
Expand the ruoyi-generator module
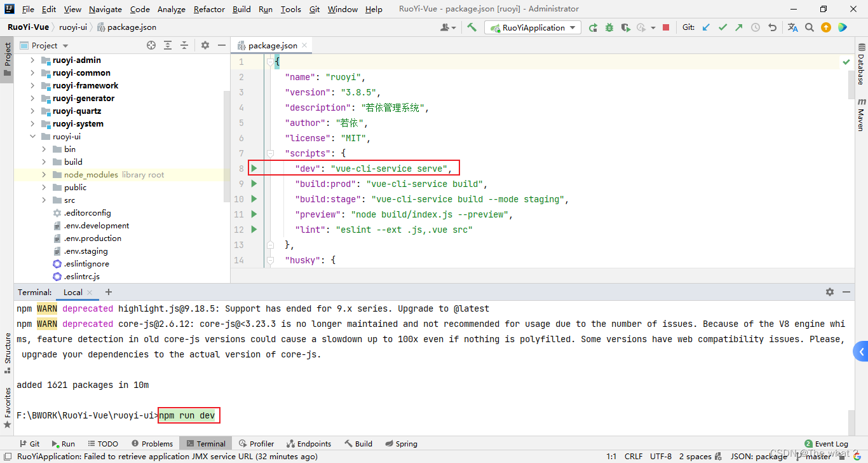coord(32,99)
